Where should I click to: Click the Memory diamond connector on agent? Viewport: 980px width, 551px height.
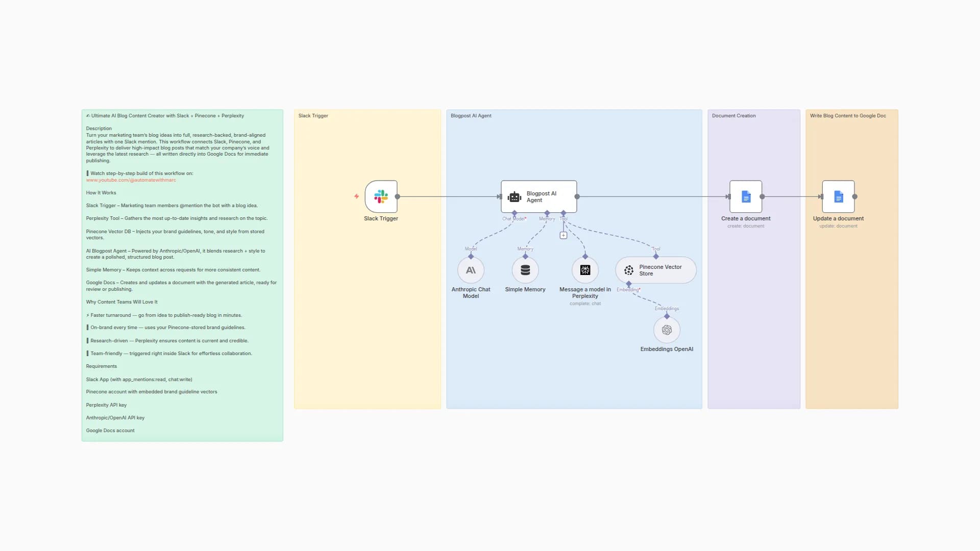pyautogui.click(x=547, y=213)
